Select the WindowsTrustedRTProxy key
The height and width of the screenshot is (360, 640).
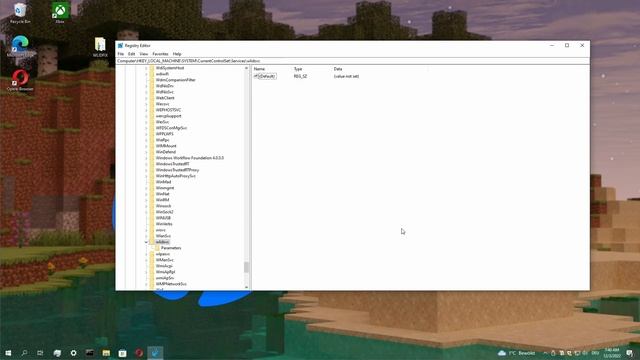tap(177, 170)
